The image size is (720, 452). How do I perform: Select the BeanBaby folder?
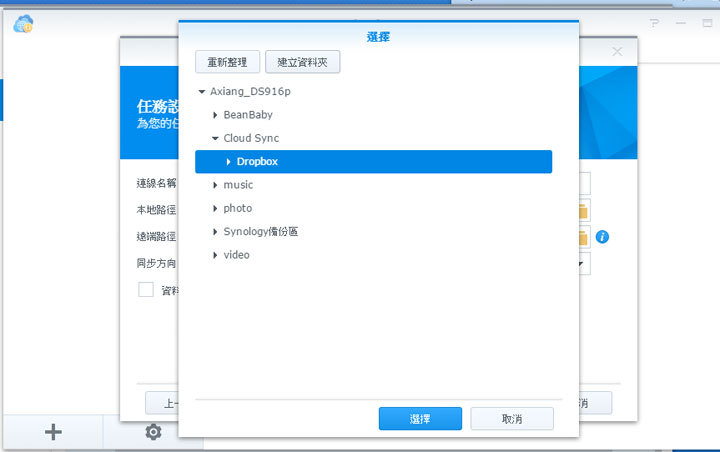(x=248, y=115)
